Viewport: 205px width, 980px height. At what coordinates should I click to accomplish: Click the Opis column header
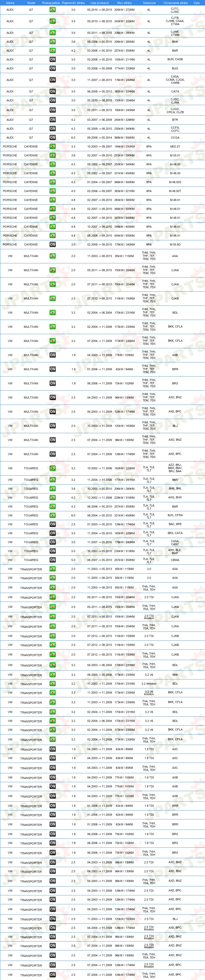[x=197, y=3]
